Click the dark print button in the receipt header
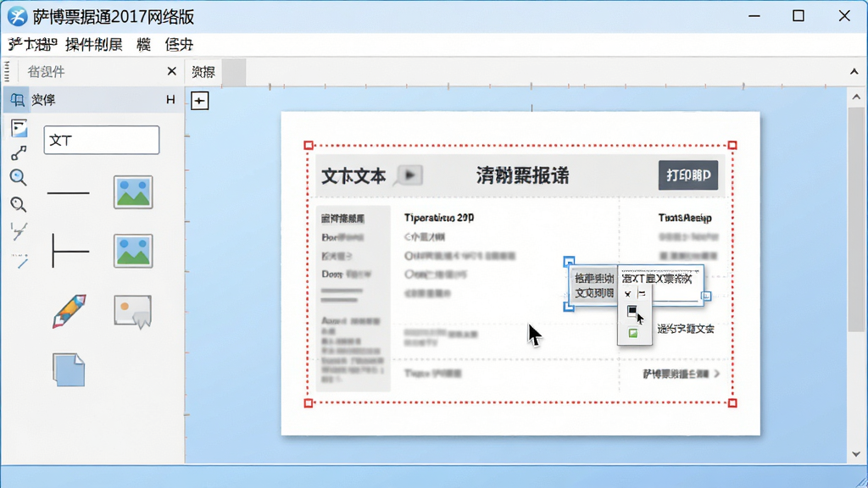The width and height of the screenshot is (868, 488). pos(688,175)
